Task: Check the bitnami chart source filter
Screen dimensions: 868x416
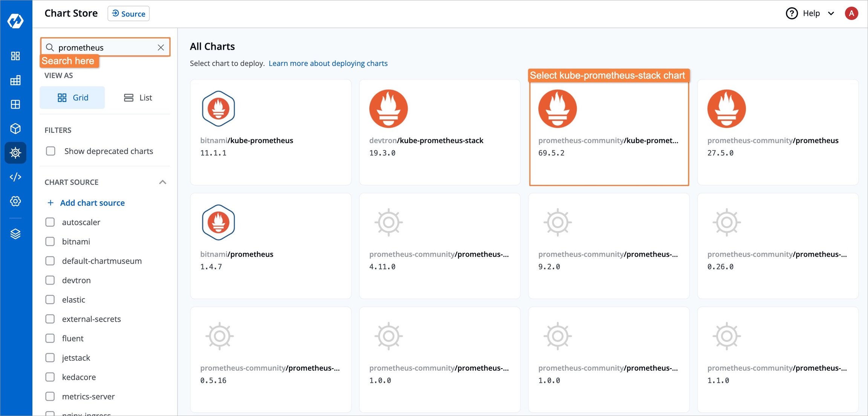Action: point(50,241)
